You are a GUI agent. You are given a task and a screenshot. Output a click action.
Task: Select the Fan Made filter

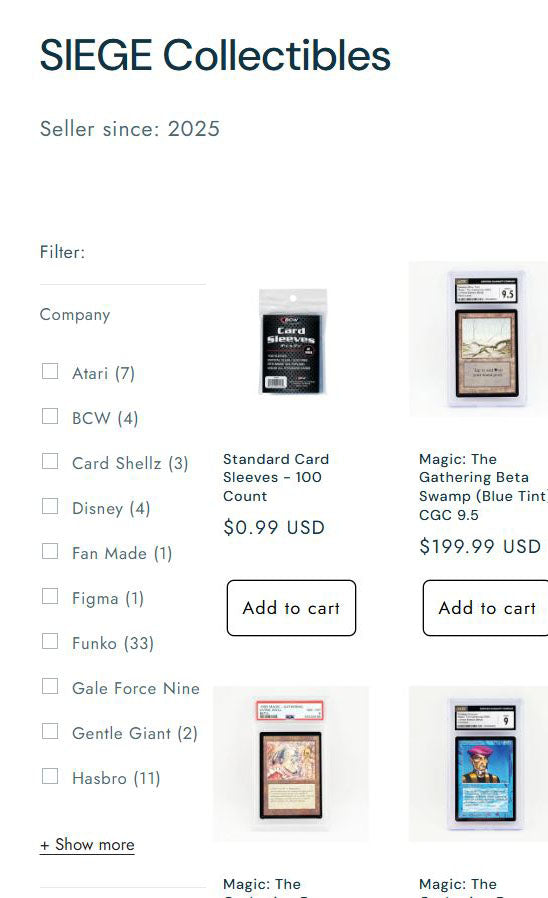50,552
